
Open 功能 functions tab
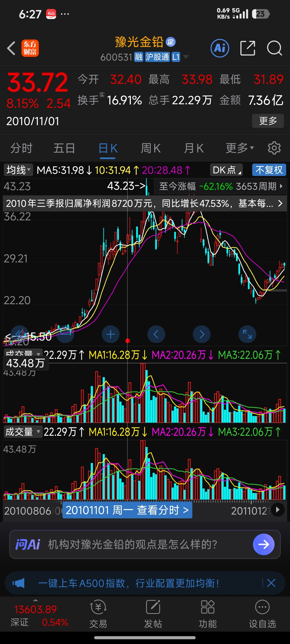pyautogui.click(x=208, y=615)
